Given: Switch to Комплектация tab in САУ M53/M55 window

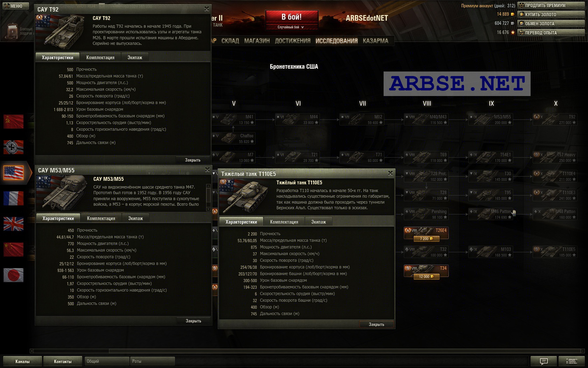Looking at the screenshot, I should 101,218.
